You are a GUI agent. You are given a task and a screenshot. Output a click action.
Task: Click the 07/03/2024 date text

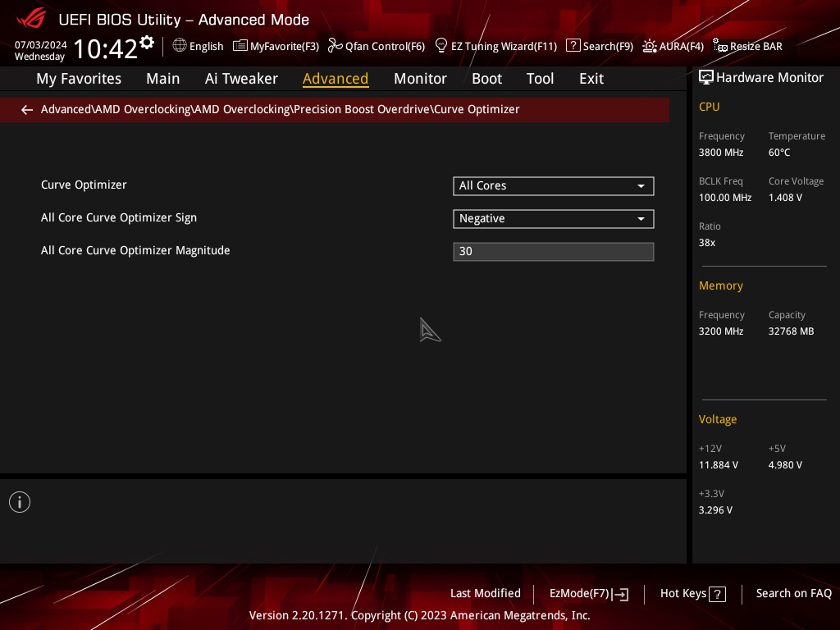coord(41,45)
